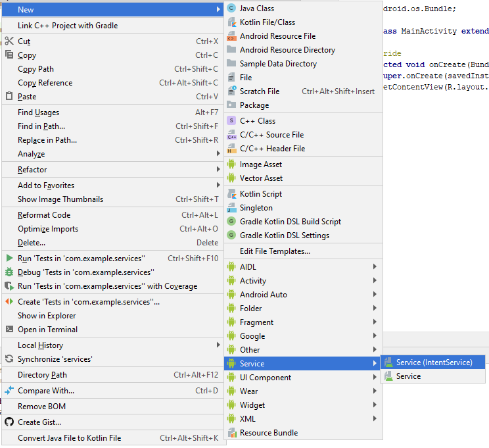Click the green Run tests arrow icon

click(9, 259)
